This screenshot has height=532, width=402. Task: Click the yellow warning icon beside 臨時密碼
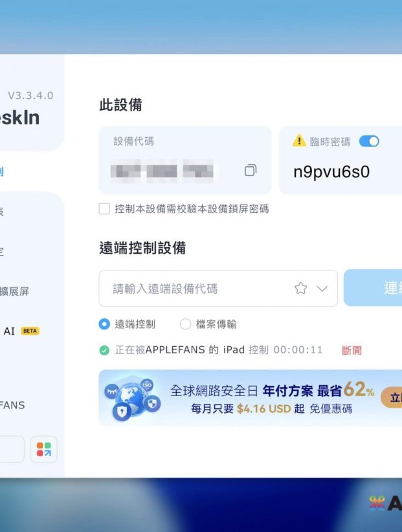[299, 140]
